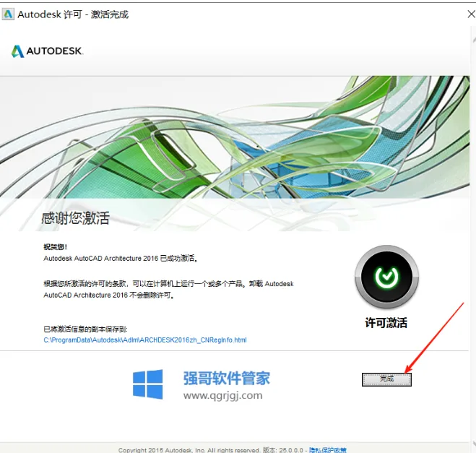This screenshot has width=476, height=453.
Task: Select the 祝贺您! congratulation text
Action: coord(55,247)
